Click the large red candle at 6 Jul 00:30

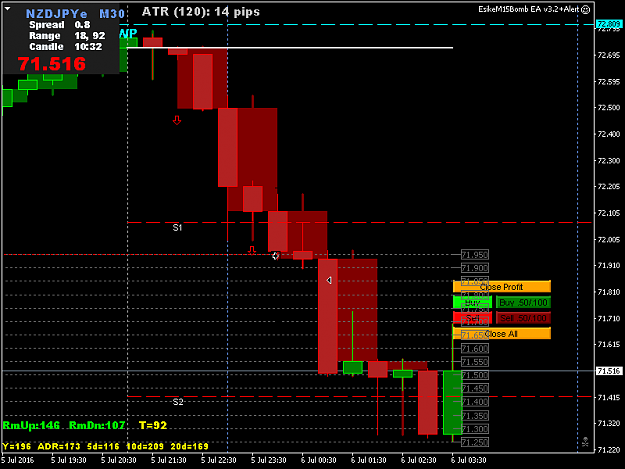click(328, 316)
